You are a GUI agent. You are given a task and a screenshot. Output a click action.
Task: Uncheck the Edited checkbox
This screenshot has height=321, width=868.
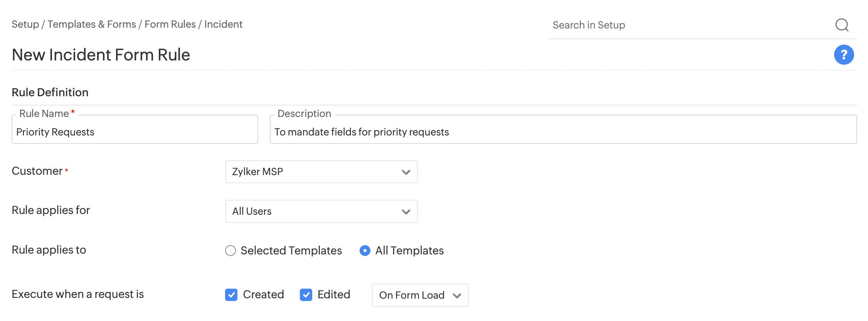click(x=306, y=295)
